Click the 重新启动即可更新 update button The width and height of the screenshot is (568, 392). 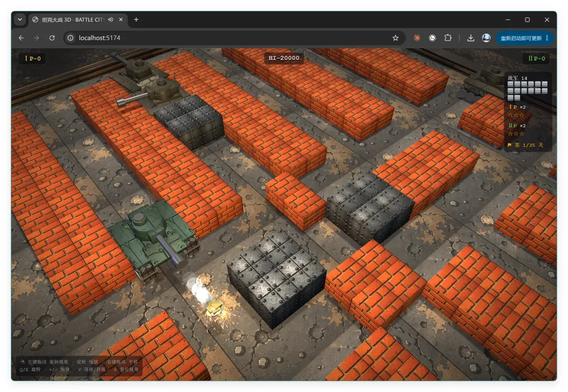click(x=521, y=38)
